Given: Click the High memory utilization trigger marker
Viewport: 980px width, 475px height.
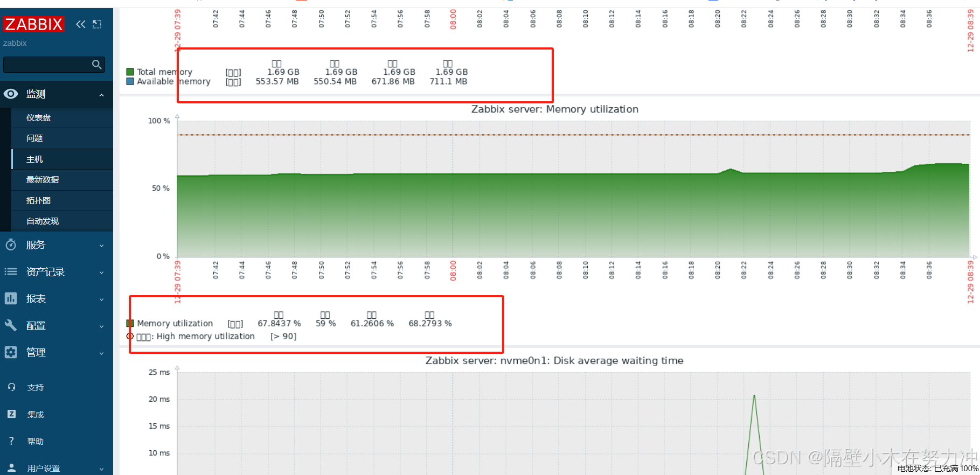Looking at the screenshot, I should click(130, 336).
